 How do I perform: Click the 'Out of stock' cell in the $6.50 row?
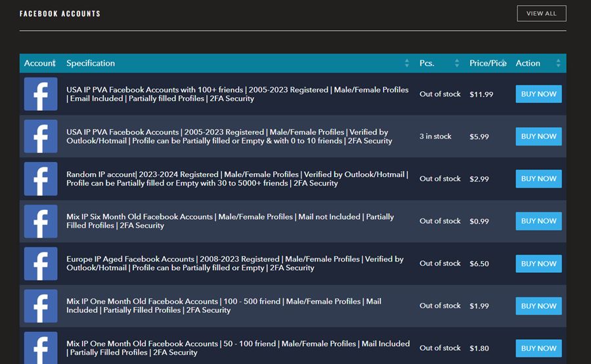440,264
